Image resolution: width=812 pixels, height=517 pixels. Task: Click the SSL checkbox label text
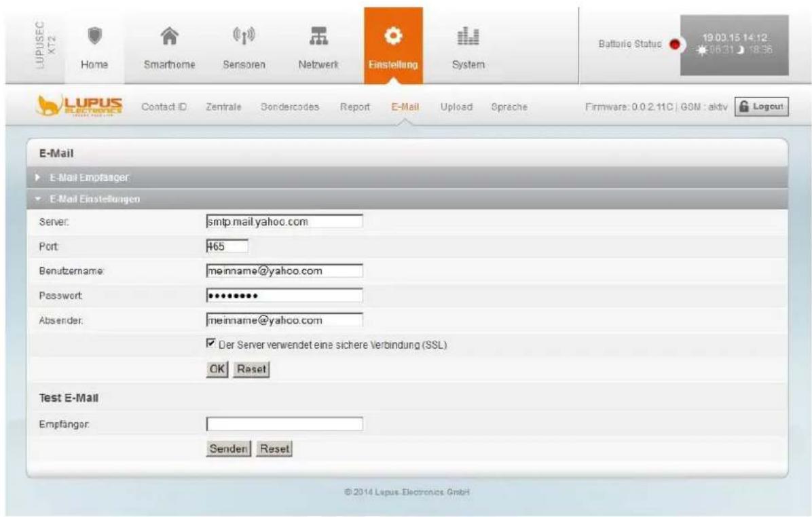click(333, 345)
